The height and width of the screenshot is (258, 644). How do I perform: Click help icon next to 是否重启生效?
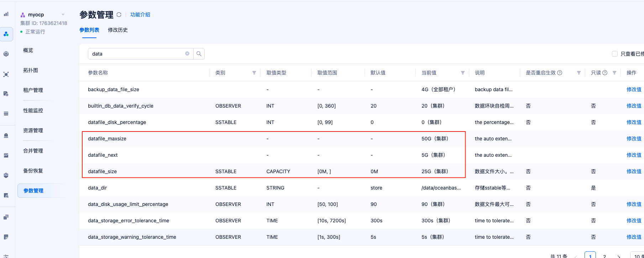click(560, 73)
